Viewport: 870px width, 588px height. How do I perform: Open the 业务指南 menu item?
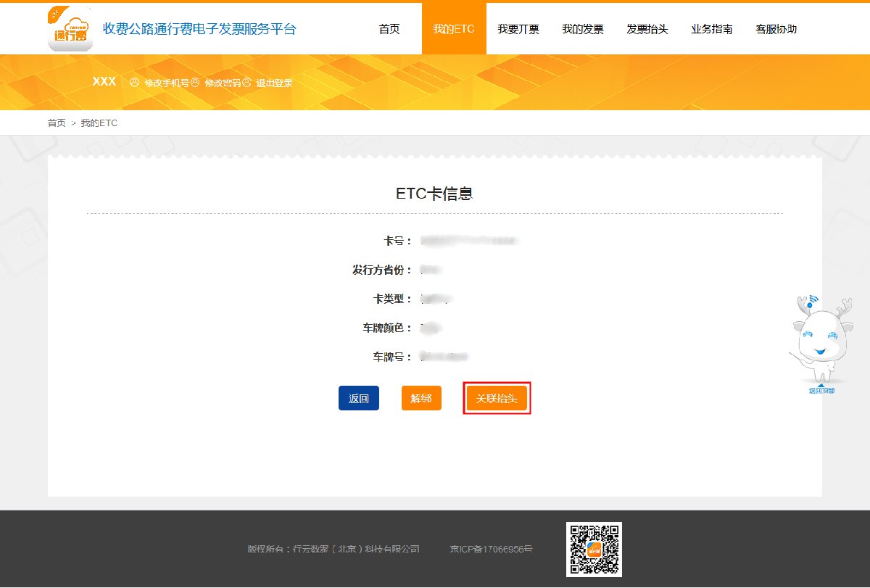coord(712,29)
